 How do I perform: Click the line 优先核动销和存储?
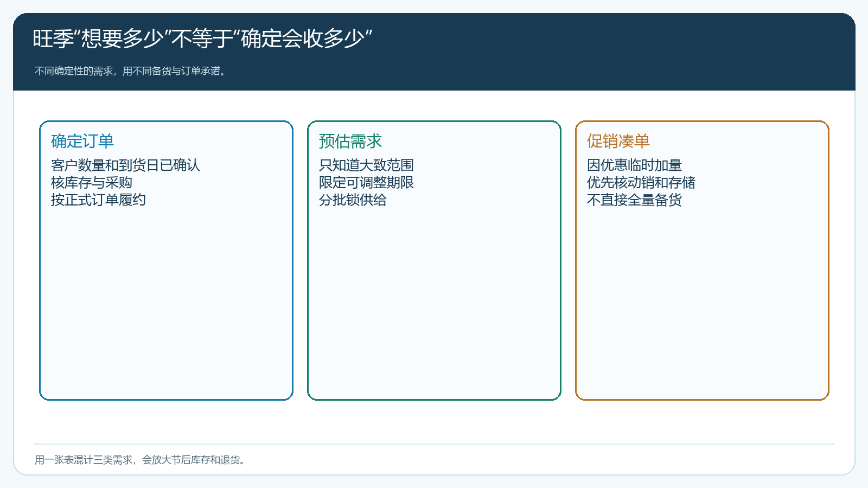tap(641, 182)
